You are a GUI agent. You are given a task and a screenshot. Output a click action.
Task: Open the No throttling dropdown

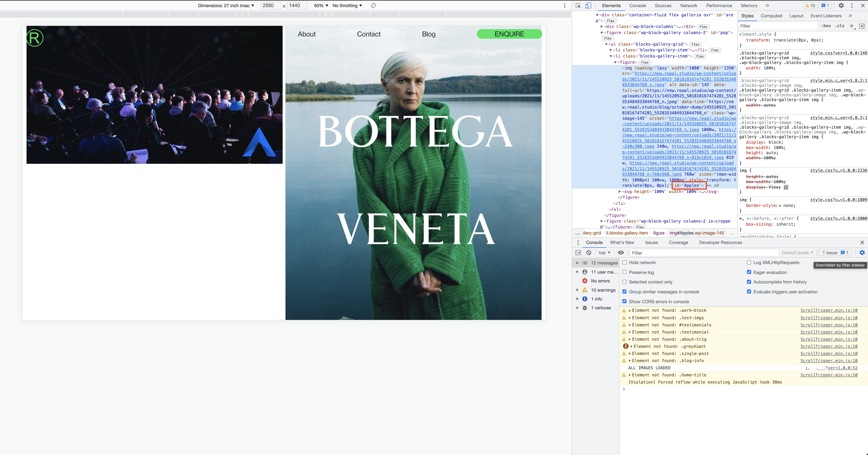[347, 6]
